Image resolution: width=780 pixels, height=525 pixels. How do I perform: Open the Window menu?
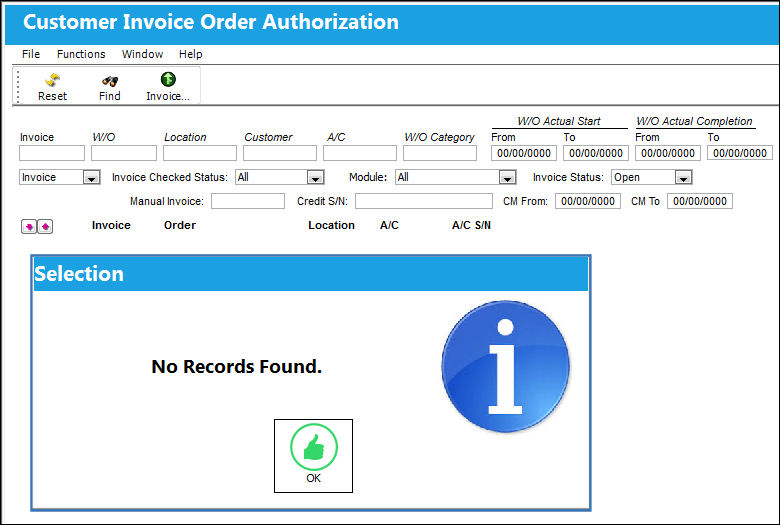point(142,54)
